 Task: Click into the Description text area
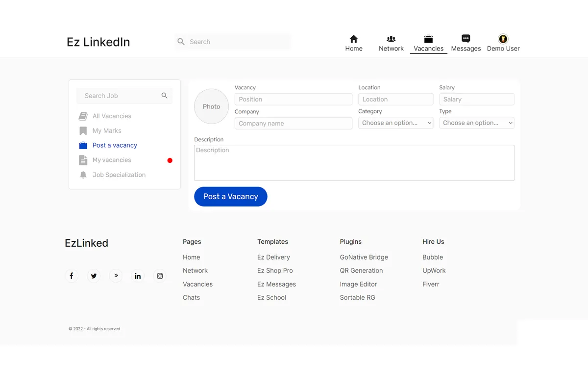click(x=354, y=163)
